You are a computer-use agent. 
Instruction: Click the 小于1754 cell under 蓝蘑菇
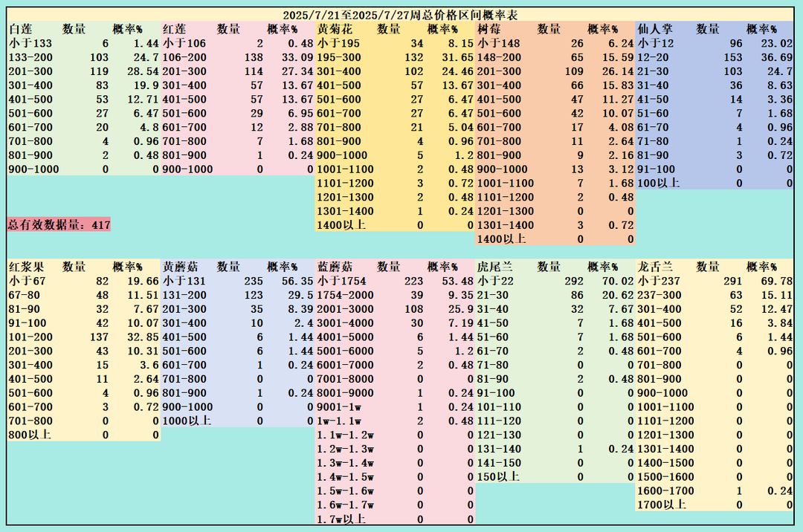(x=341, y=281)
